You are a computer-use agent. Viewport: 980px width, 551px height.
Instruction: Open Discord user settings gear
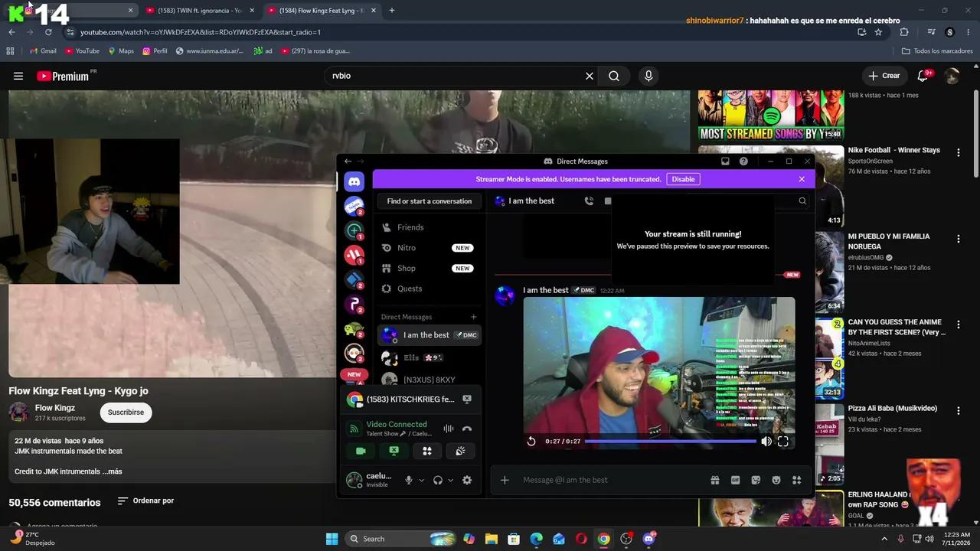467,481
